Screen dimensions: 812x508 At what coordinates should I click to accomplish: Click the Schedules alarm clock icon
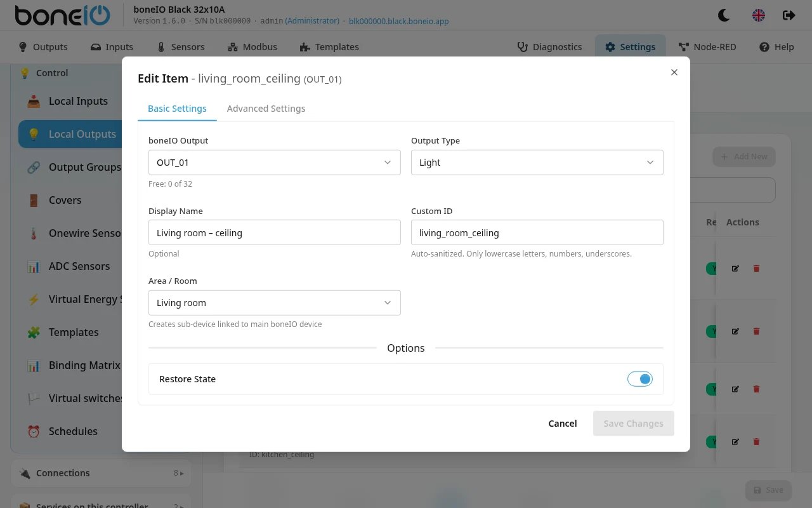pyautogui.click(x=34, y=431)
